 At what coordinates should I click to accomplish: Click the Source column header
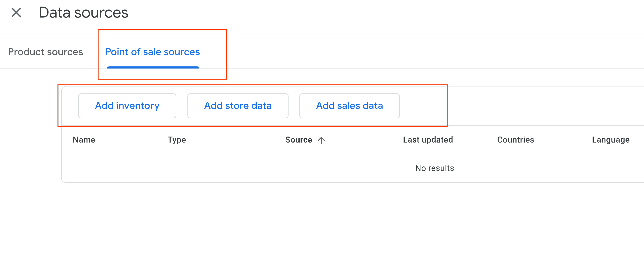pos(299,140)
